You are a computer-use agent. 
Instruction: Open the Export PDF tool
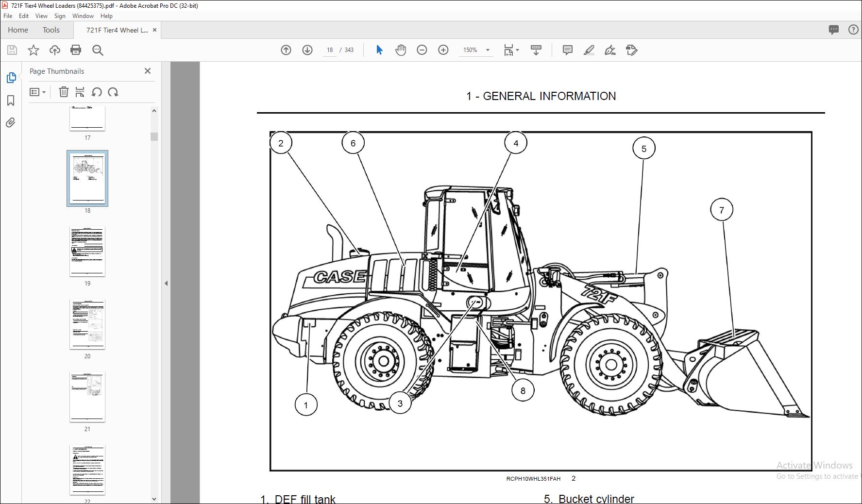[631, 50]
